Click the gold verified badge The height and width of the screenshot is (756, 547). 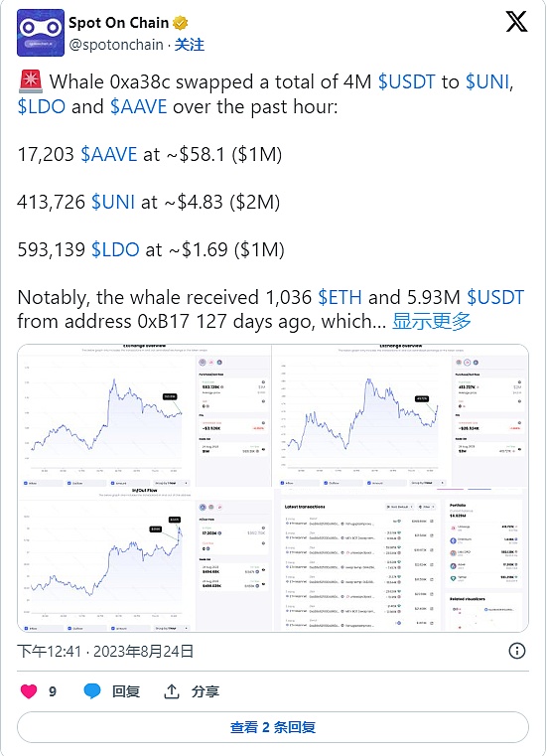pyautogui.click(x=181, y=23)
